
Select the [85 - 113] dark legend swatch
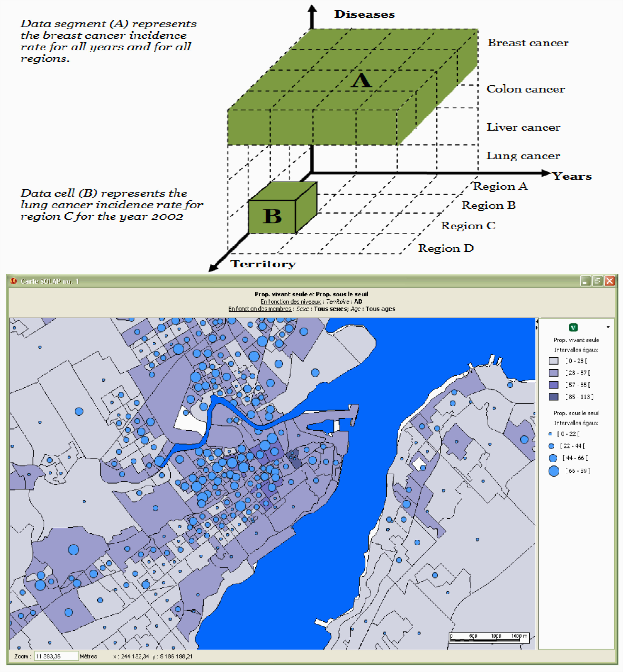[x=554, y=397]
